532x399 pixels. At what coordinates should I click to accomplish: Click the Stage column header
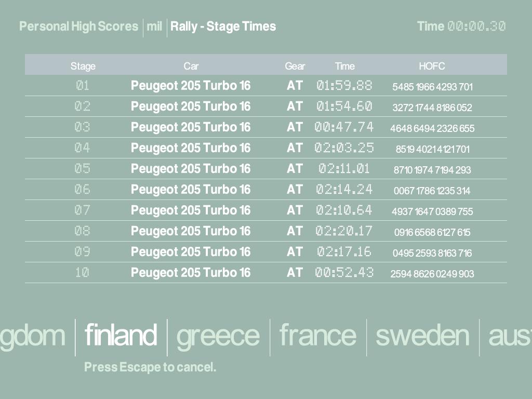click(83, 66)
